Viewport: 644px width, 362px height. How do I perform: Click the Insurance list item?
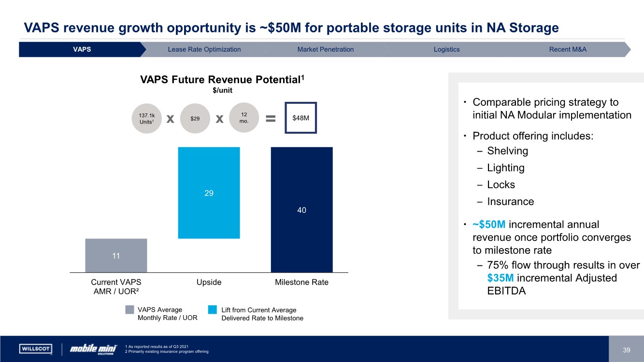510,202
